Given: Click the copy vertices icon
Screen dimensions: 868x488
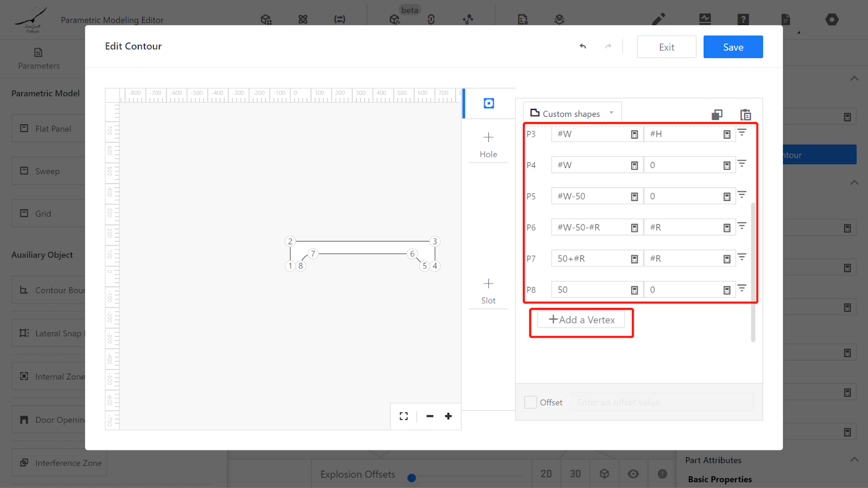Looking at the screenshot, I should click(717, 114).
